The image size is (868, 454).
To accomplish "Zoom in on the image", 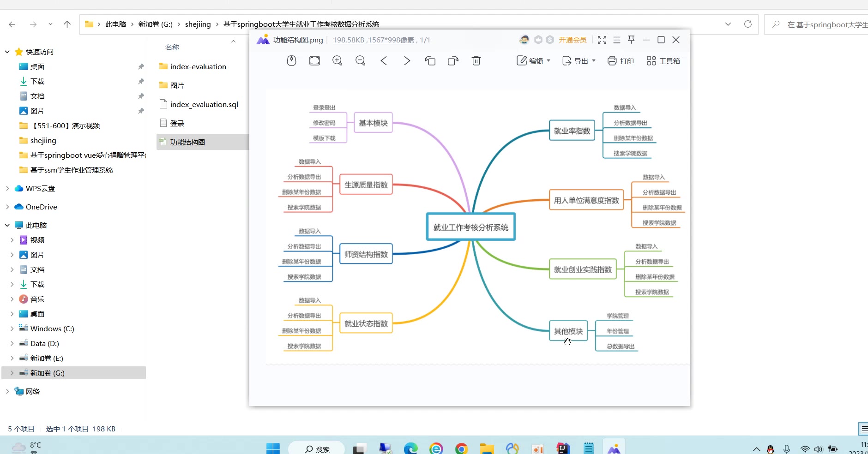I will tap(338, 61).
